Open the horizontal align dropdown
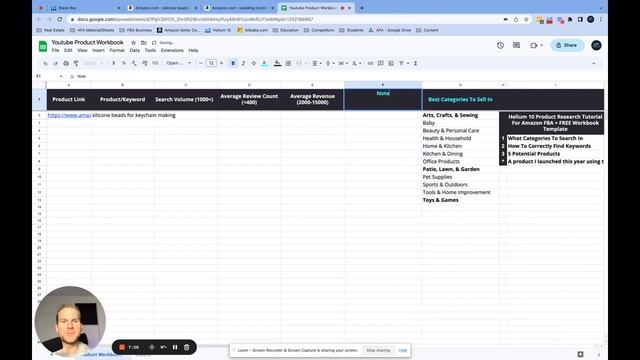 pos(316,63)
